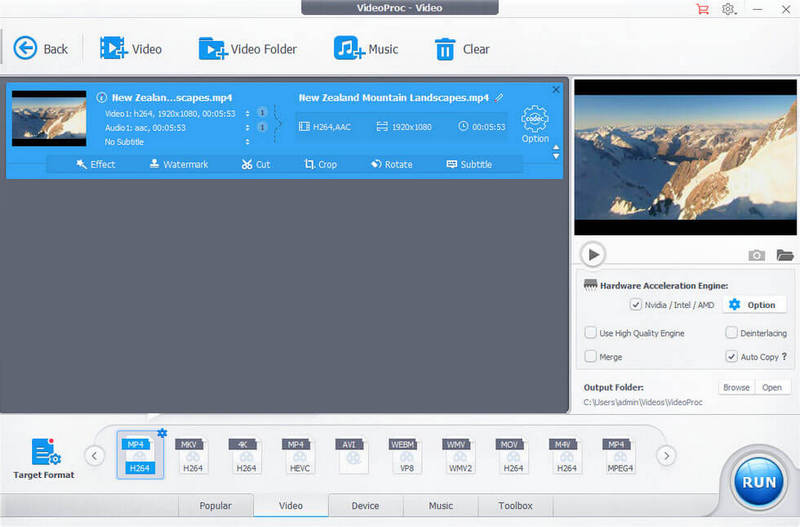Click output resolution 1920x1080
The height and width of the screenshot is (527, 800).
click(x=404, y=127)
